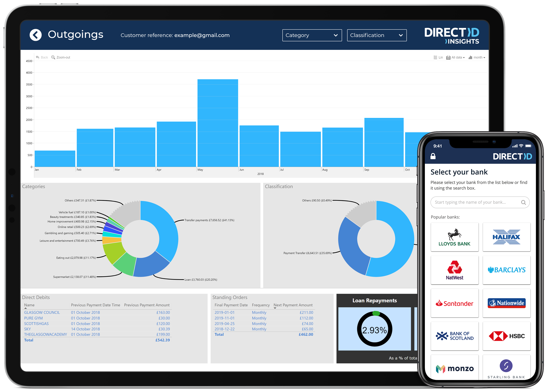Choose NatWest bank tile
Image resolution: width=548 pixels, height=392 pixels.
(455, 270)
